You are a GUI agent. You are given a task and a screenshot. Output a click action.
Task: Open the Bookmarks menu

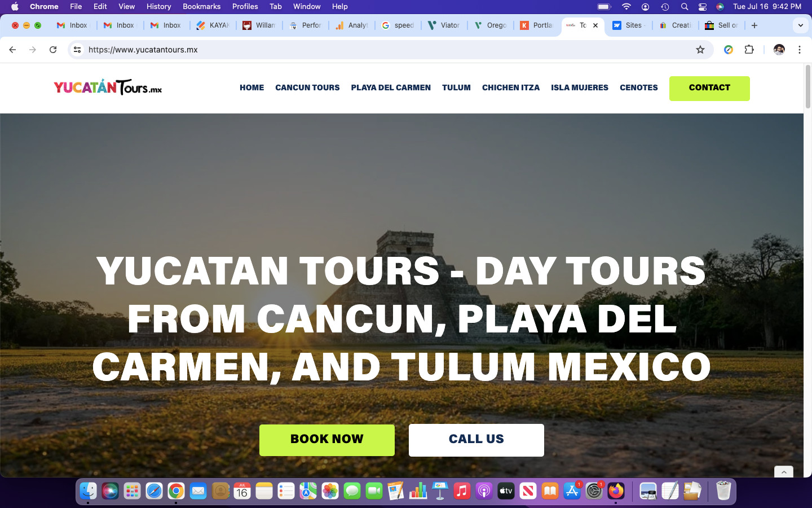[x=201, y=7]
